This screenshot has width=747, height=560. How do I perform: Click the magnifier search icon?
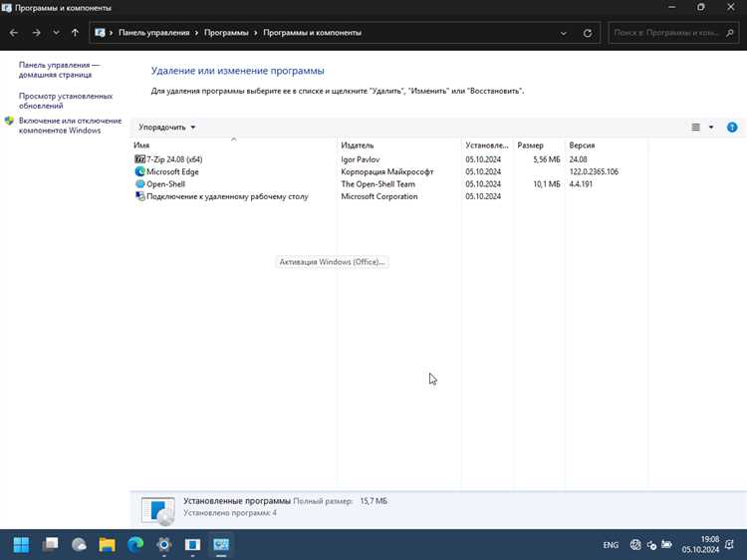pyautogui.click(x=730, y=33)
